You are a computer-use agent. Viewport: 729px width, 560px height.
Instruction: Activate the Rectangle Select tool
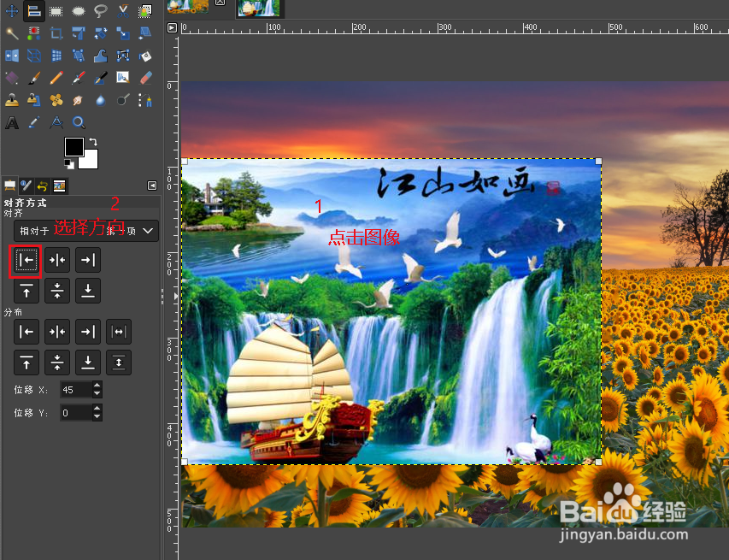[56, 9]
